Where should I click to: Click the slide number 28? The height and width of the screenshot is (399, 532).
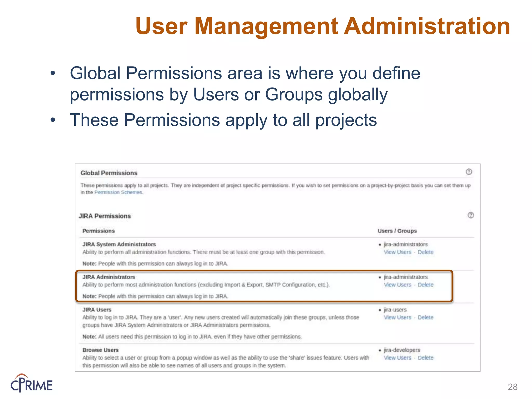(513, 387)
